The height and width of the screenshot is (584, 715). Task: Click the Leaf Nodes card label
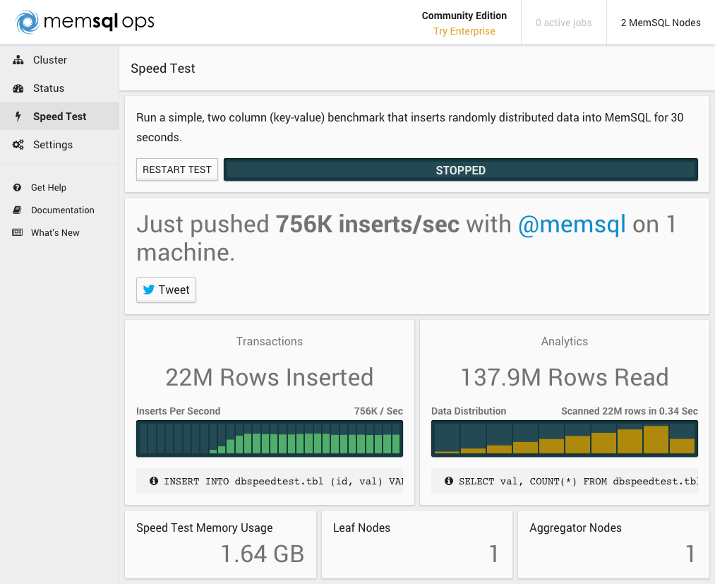pos(362,527)
